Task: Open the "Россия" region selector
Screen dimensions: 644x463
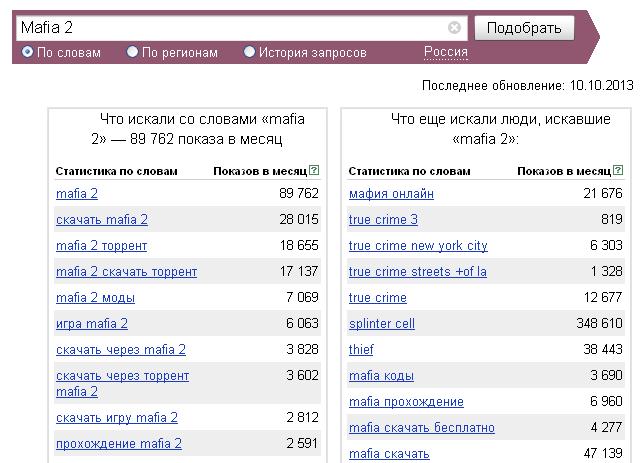Action: click(446, 52)
